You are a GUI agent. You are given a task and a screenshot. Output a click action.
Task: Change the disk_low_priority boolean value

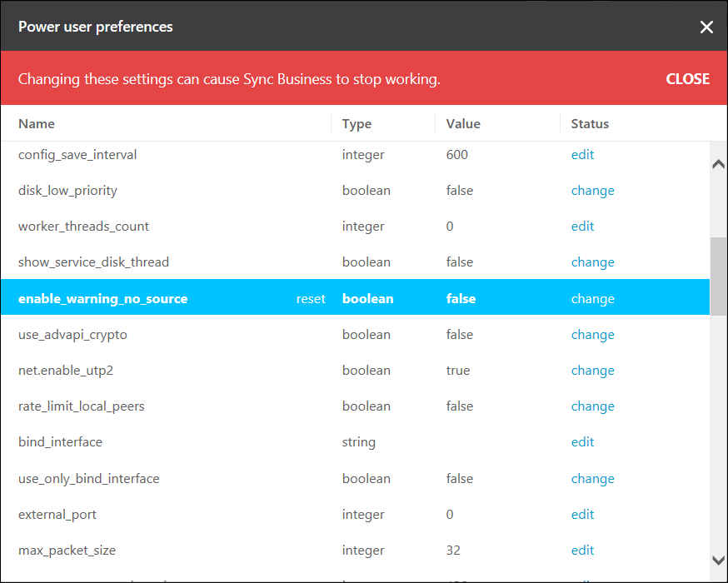[x=592, y=191]
